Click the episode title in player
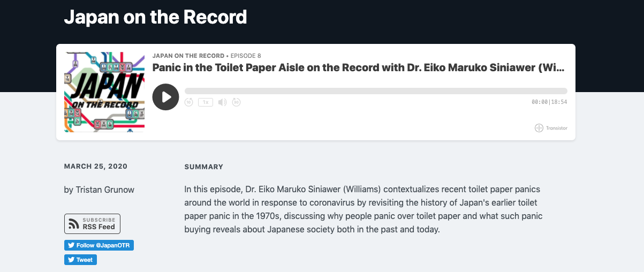Viewport: 644px width, 272px height. 359,68
